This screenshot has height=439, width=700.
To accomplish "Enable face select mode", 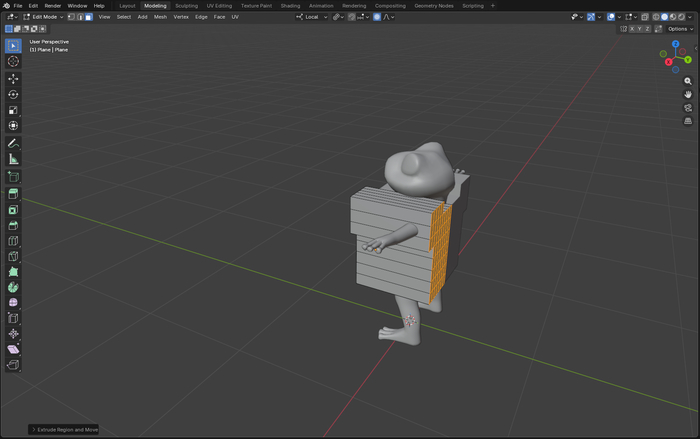I will 88,17.
